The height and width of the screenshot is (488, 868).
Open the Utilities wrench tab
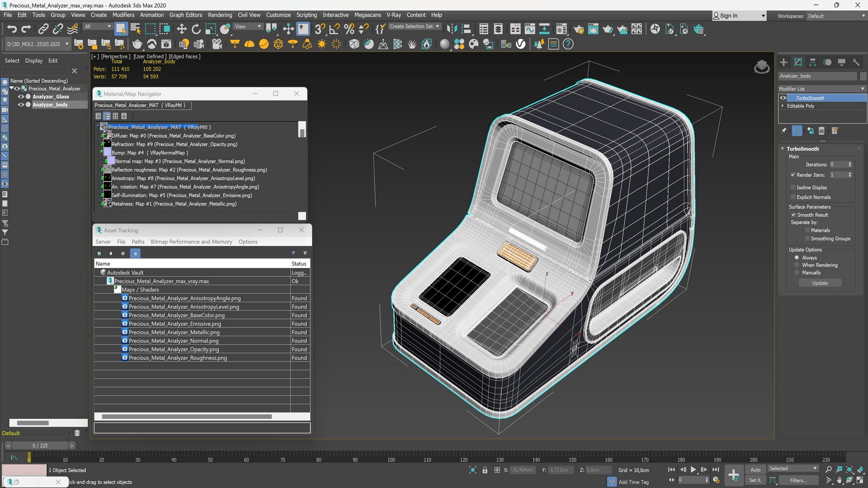coord(856,62)
